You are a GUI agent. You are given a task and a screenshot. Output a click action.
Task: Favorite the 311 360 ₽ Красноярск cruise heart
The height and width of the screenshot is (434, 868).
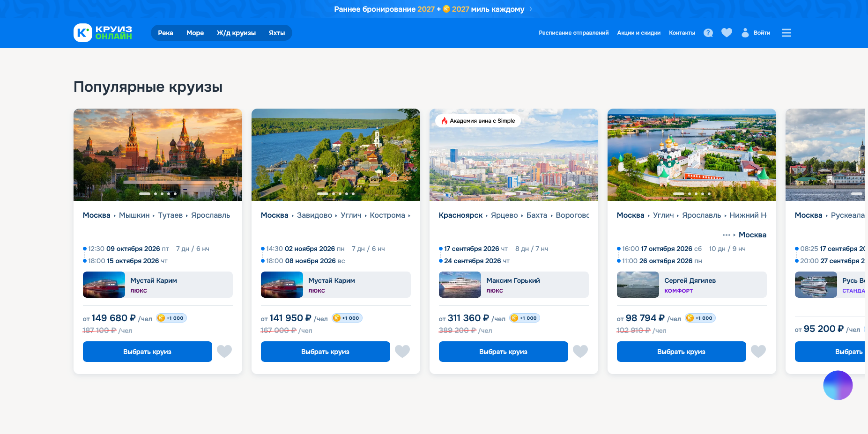[580, 351]
